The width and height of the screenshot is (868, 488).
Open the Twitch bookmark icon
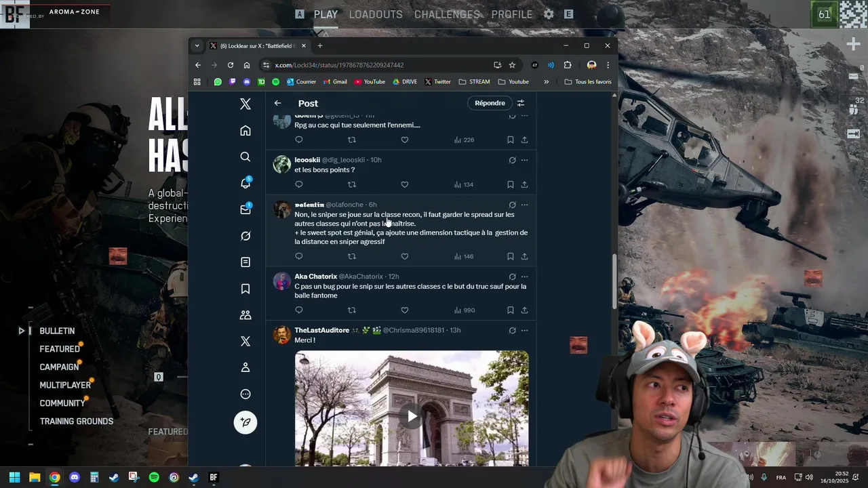point(233,81)
